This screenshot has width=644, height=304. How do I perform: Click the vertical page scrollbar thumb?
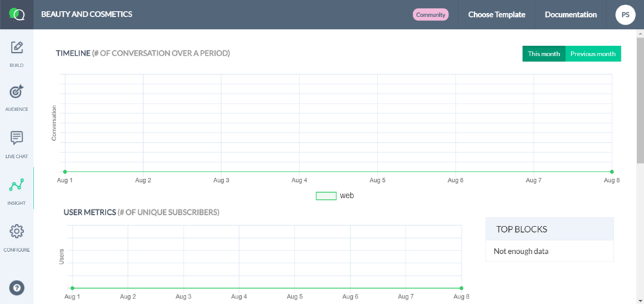(x=640, y=100)
